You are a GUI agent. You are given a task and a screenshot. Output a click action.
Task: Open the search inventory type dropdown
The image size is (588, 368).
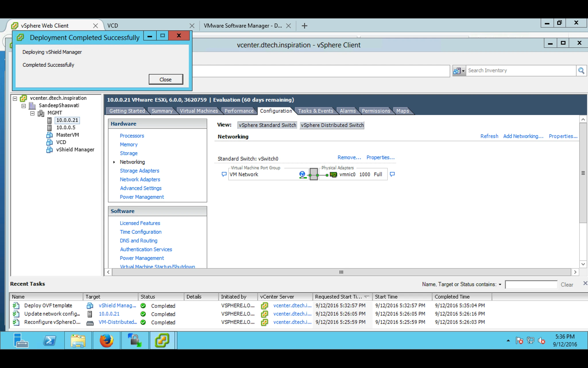click(459, 70)
